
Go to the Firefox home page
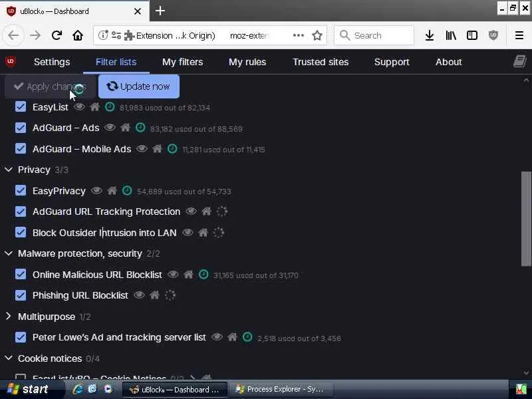(78, 35)
